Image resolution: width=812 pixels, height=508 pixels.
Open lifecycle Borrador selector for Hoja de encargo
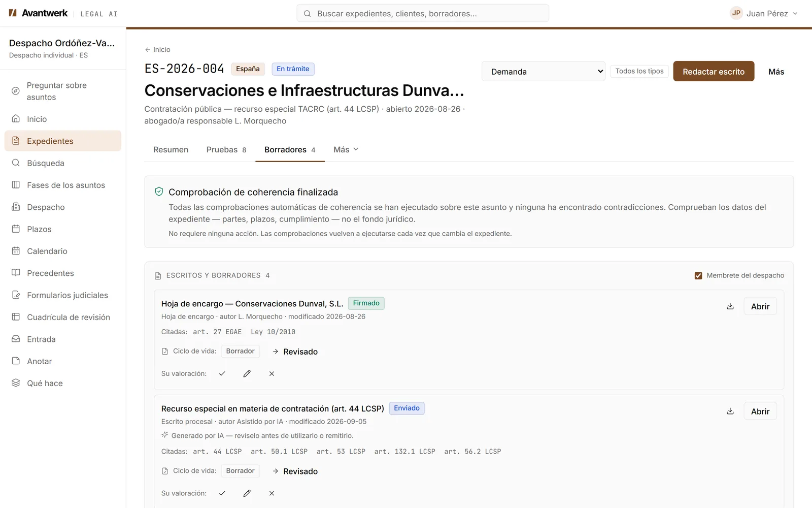(x=241, y=351)
